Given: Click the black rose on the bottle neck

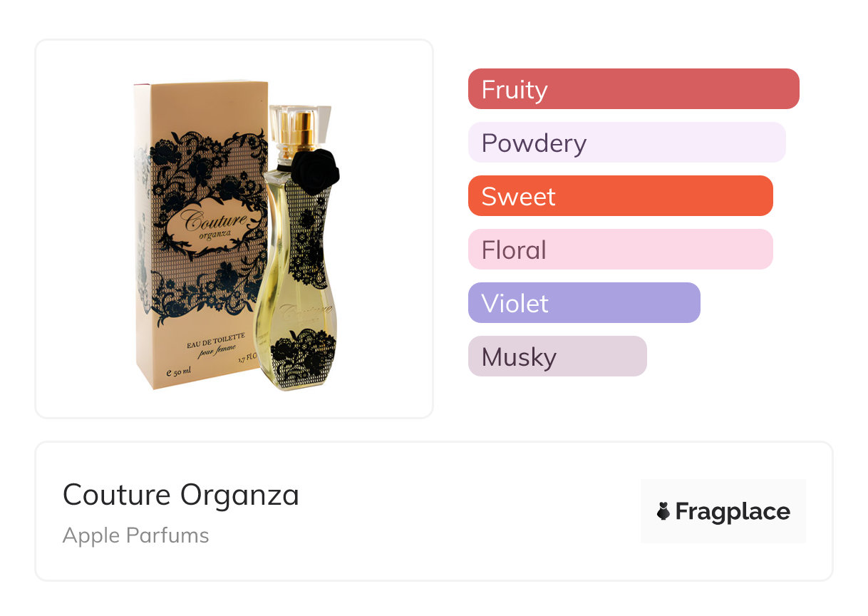Looking at the screenshot, I should click(x=316, y=168).
